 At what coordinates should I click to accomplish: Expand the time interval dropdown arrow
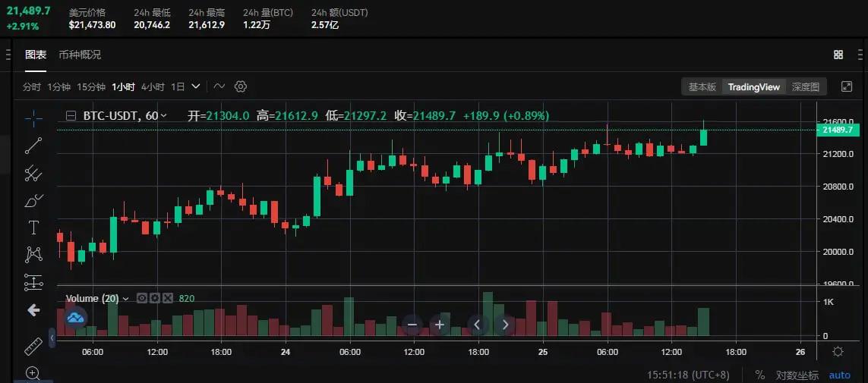coord(196,86)
